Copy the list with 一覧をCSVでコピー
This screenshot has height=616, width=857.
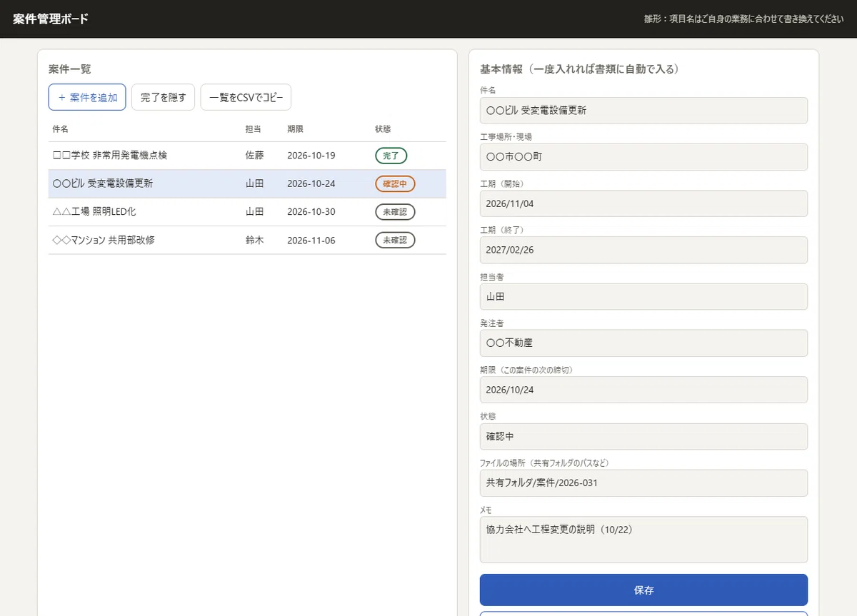pyautogui.click(x=246, y=97)
